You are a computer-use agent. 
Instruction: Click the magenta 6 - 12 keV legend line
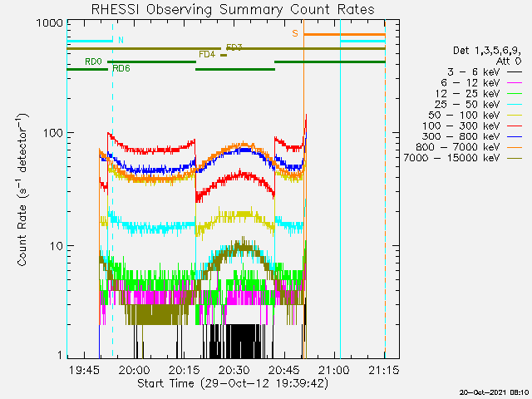pyautogui.click(x=515, y=83)
